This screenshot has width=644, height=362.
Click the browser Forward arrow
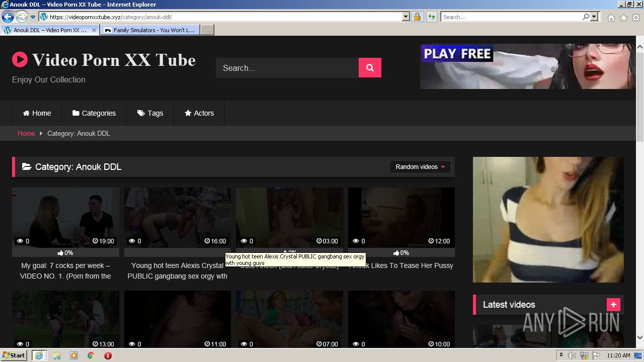(x=22, y=17)
